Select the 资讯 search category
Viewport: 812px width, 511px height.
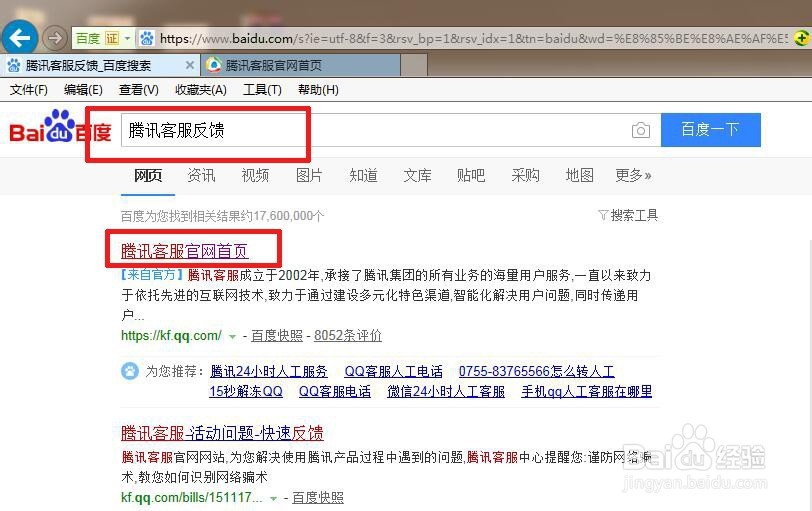(x=201, y=176)
